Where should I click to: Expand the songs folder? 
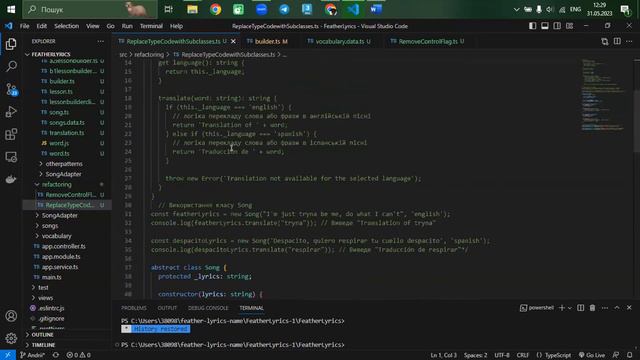(x=50, y=226)
